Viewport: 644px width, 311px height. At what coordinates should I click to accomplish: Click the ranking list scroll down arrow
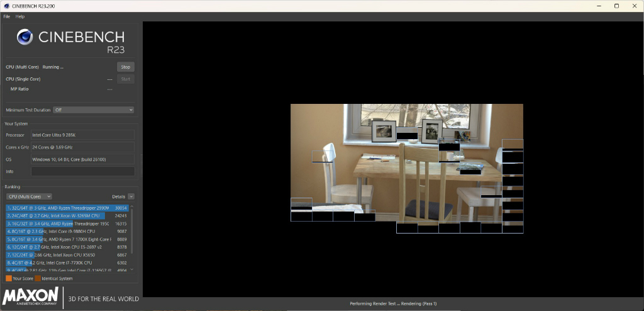132,269
